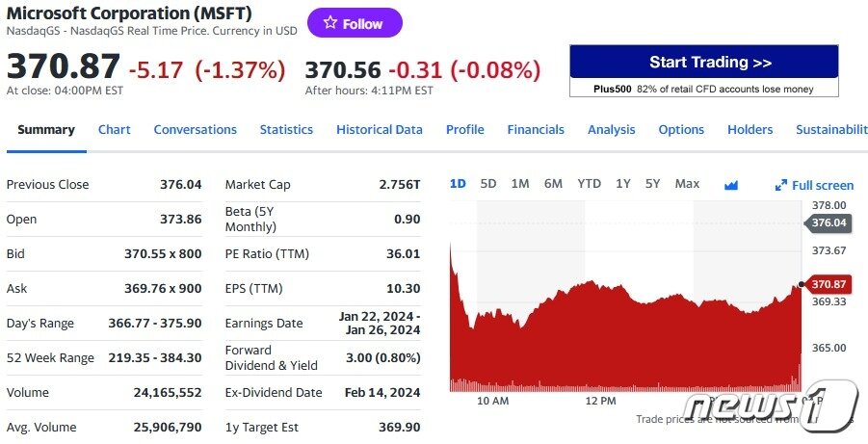Switch to the Chart tab
The height and width of the screenshot is (444, 868).
114,130
